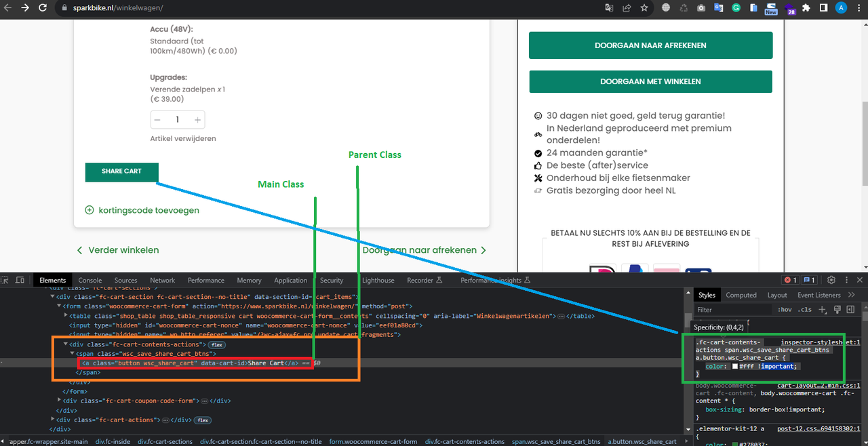Click span.wsc_save_share_cart_btns in breadcrumb bar
This screenshot has width=868, height=446.
pos(556,441)
